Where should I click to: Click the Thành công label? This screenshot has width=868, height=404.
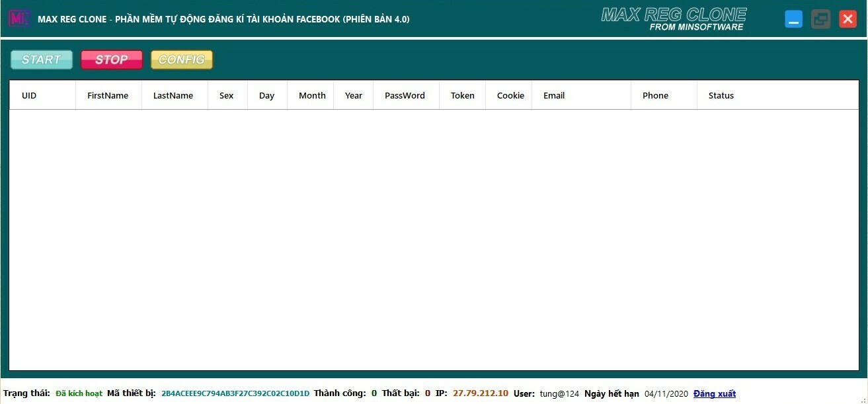(x=340, y=393)
